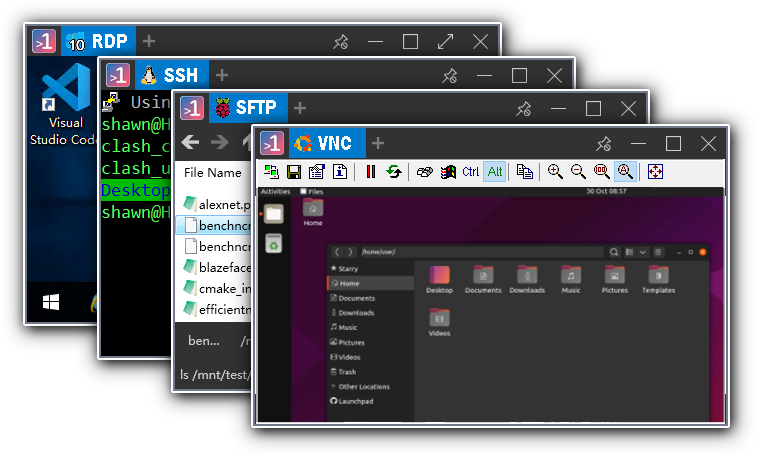Toggle auto-zoom magnifier in VNC toolbar
The height and width of the screenshot is (455, 757).
point(625,171)
